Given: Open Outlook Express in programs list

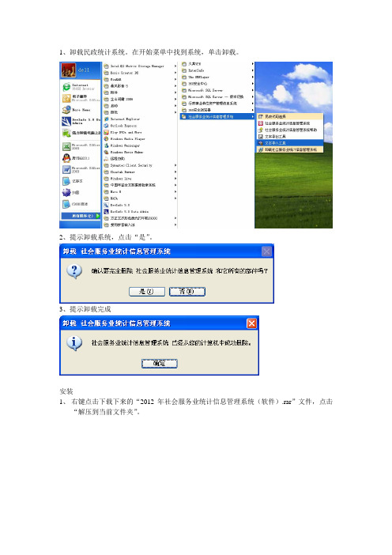Looking at the screenshot, I should [120, 126].
